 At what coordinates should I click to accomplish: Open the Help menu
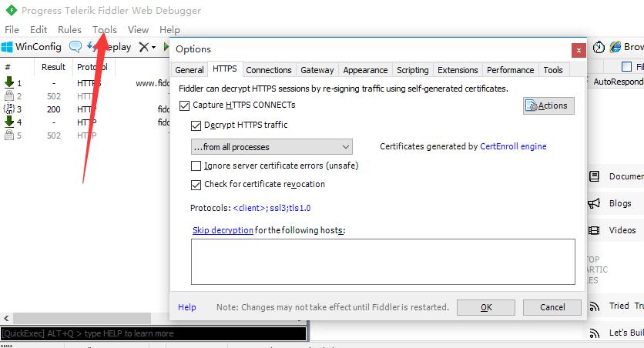coord(169,29)
